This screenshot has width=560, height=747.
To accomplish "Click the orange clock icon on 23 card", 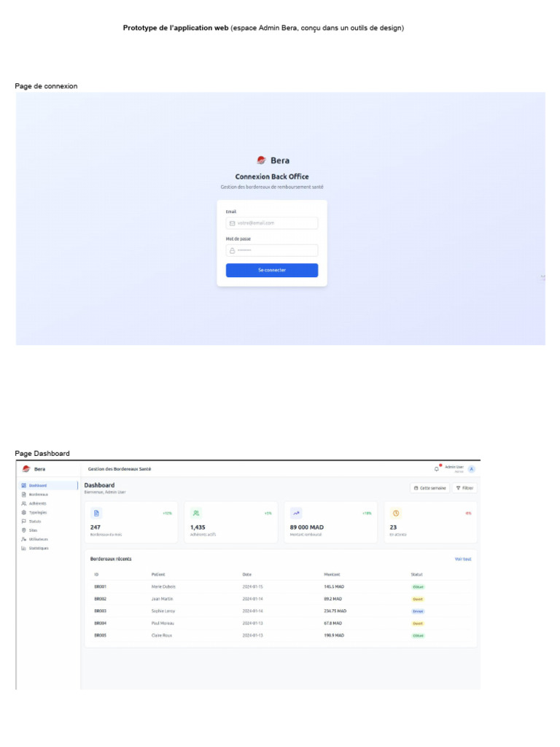I will tap(396, 513).
